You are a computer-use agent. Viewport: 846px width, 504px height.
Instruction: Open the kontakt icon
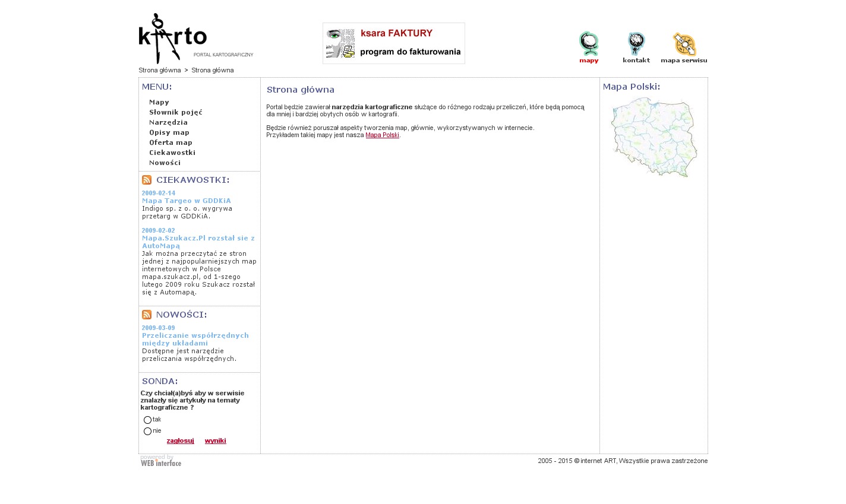(636, 45)
